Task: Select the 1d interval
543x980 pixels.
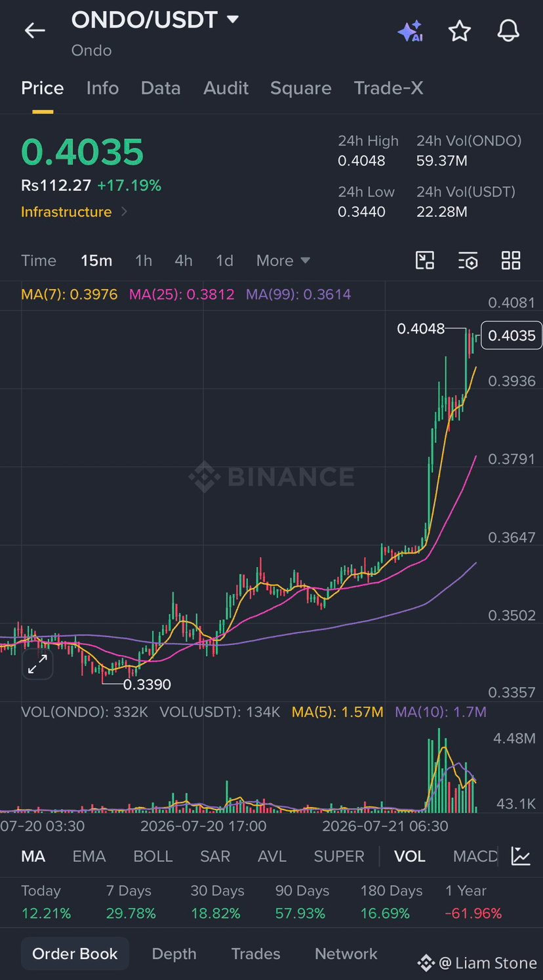Action: (x=224, y=260)
